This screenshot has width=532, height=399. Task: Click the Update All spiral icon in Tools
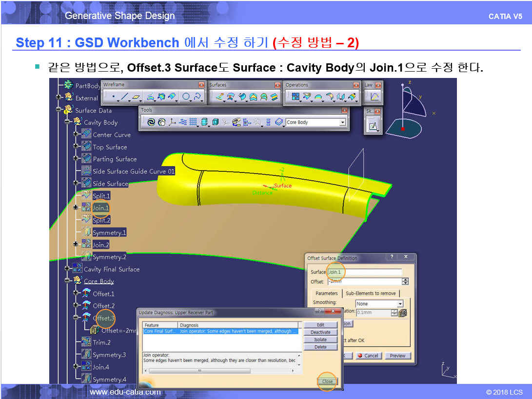click(151, 122)
